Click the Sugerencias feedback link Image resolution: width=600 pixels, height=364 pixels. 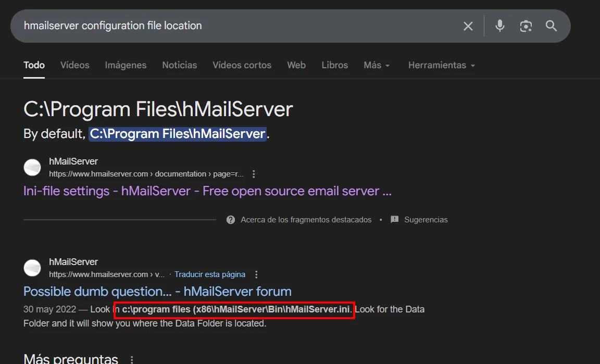[x=426, y=220]
